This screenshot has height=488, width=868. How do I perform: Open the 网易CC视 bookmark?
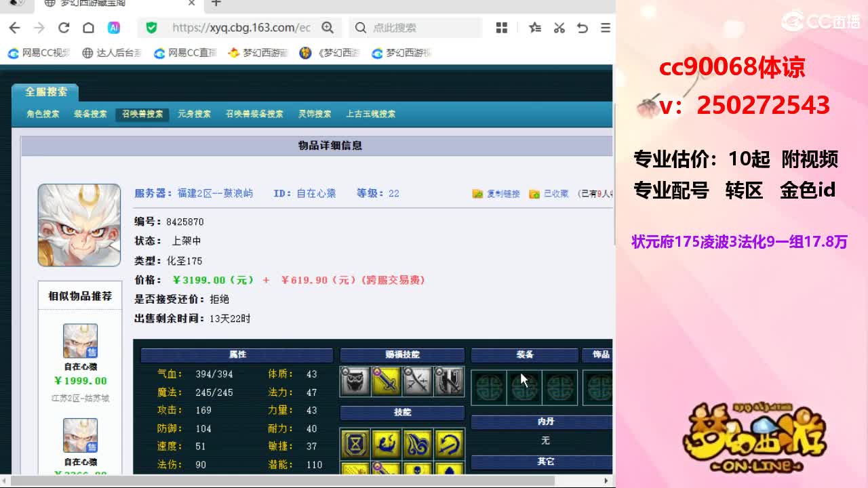point(39,53)
